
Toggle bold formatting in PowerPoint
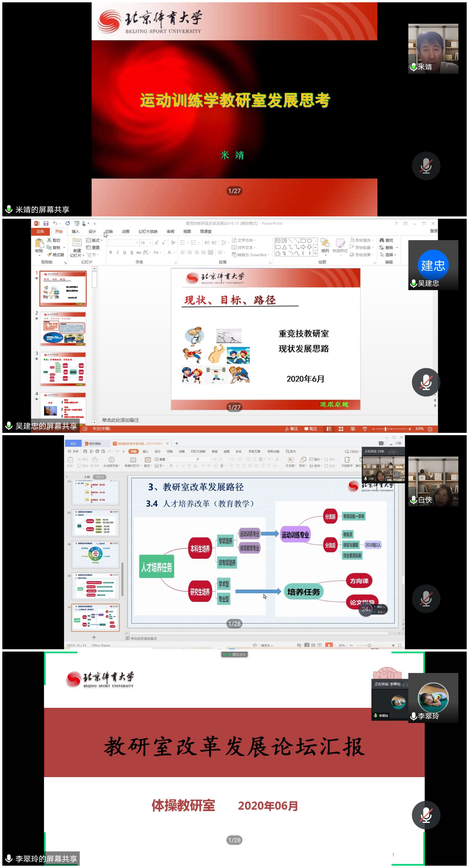pos(111,252)
